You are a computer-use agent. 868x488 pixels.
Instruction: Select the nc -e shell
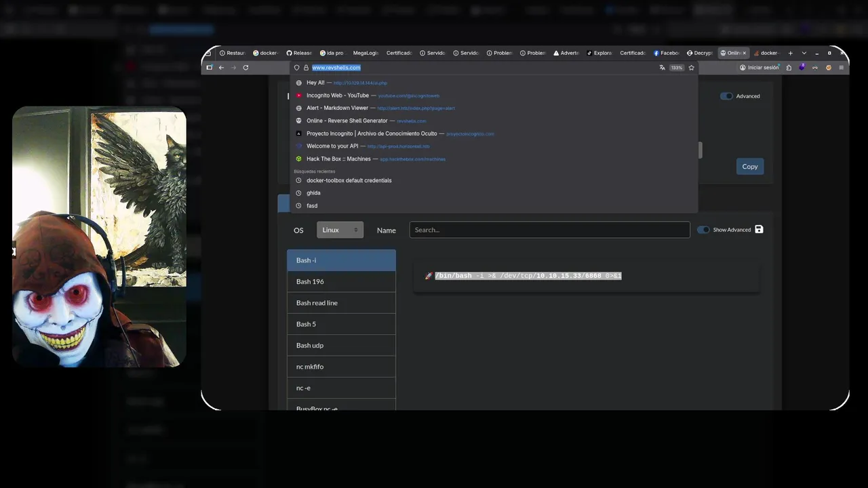pos(341,388)
